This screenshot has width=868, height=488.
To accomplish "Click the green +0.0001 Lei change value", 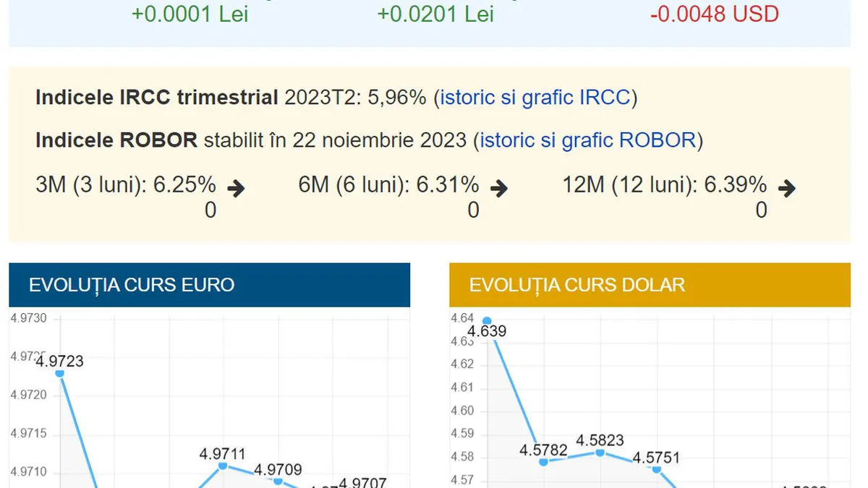I will [190, 14].
